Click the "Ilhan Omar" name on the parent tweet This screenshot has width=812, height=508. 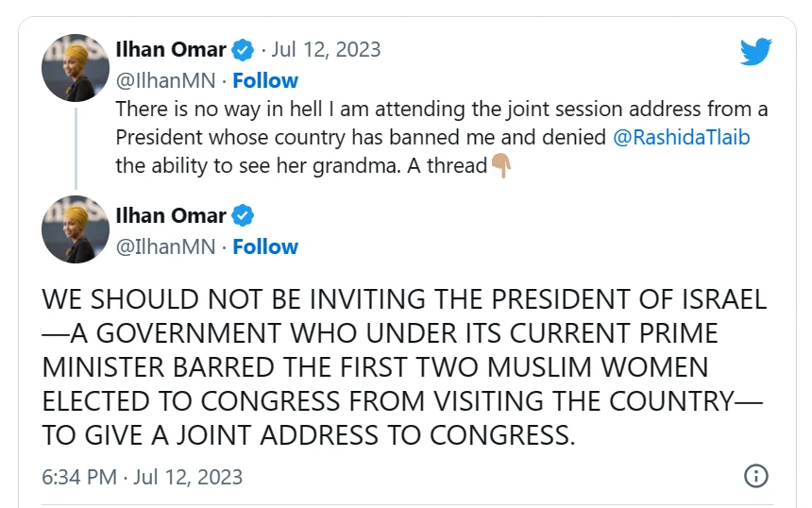pos(170,49)
